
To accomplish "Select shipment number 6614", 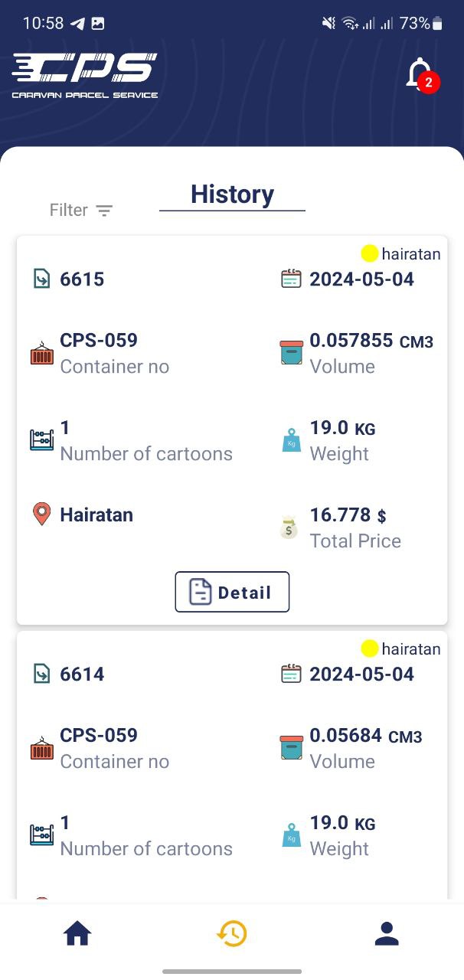I will pyautogui.click(x=82, y=674).
